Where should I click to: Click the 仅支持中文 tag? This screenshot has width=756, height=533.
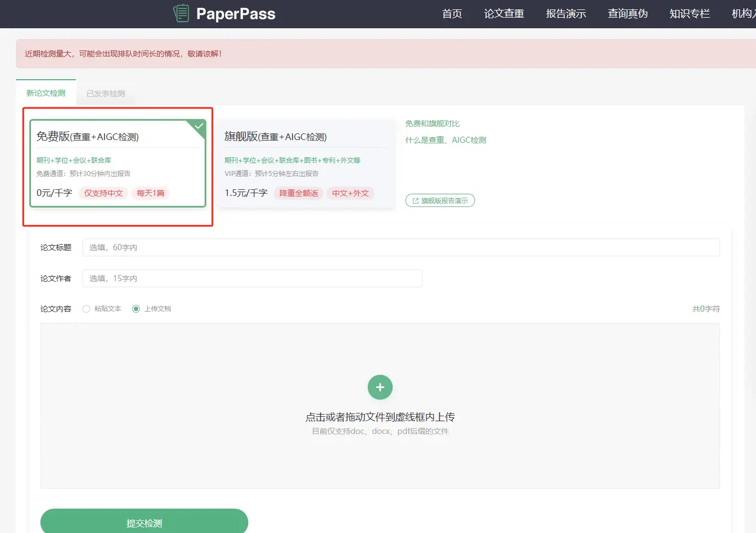pos(103,193)
